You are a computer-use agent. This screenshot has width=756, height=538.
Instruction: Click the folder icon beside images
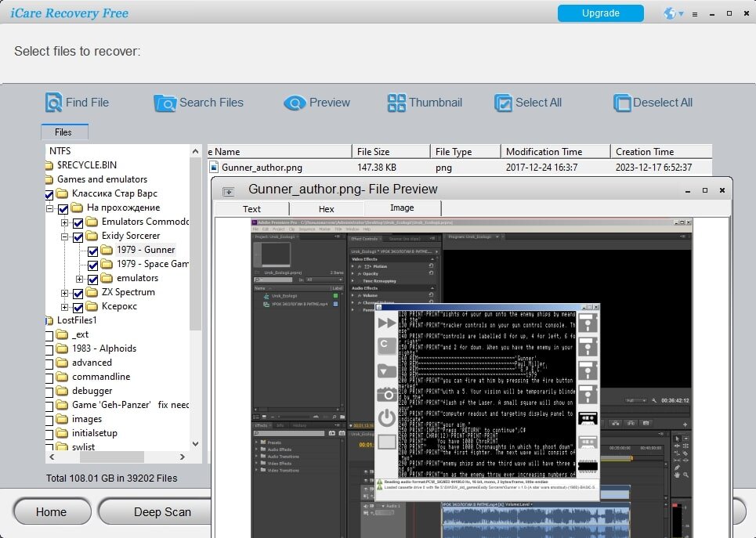coord(62,418)
